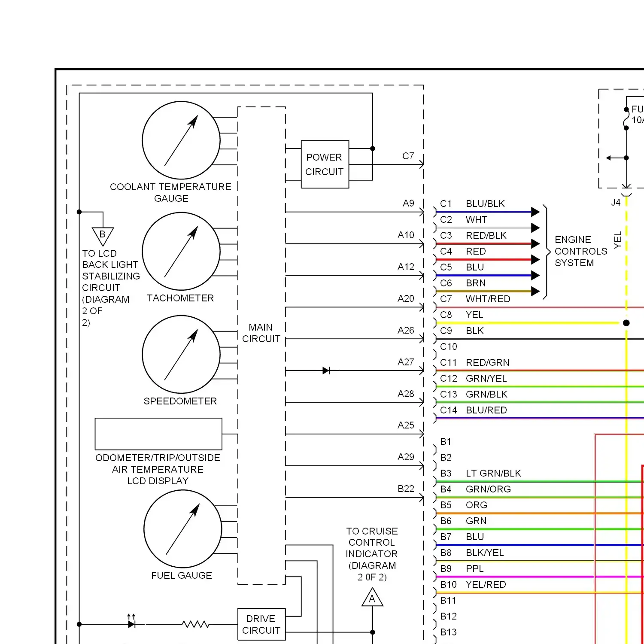Select the triangle connector labeled A
This screenshot has height=644, width=644.
372,597
